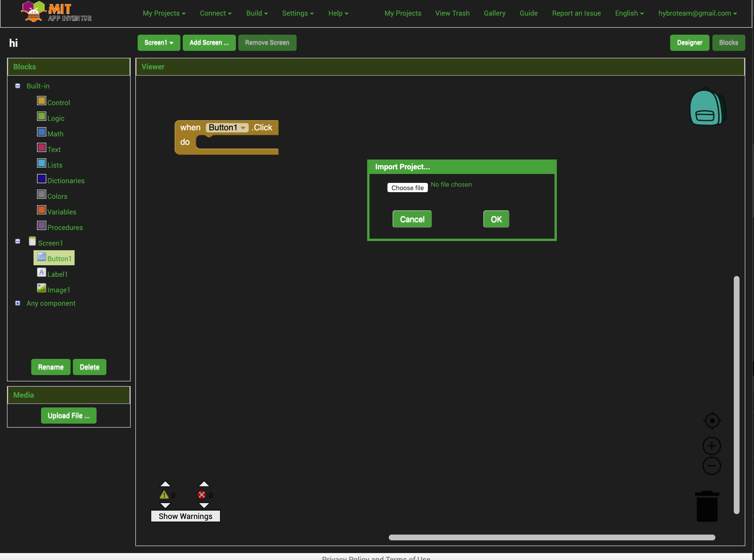Image resolution: width=754 pixels, height=560 pixels.
Task: Open the Button1 dropdown in block
Action: 243,128
